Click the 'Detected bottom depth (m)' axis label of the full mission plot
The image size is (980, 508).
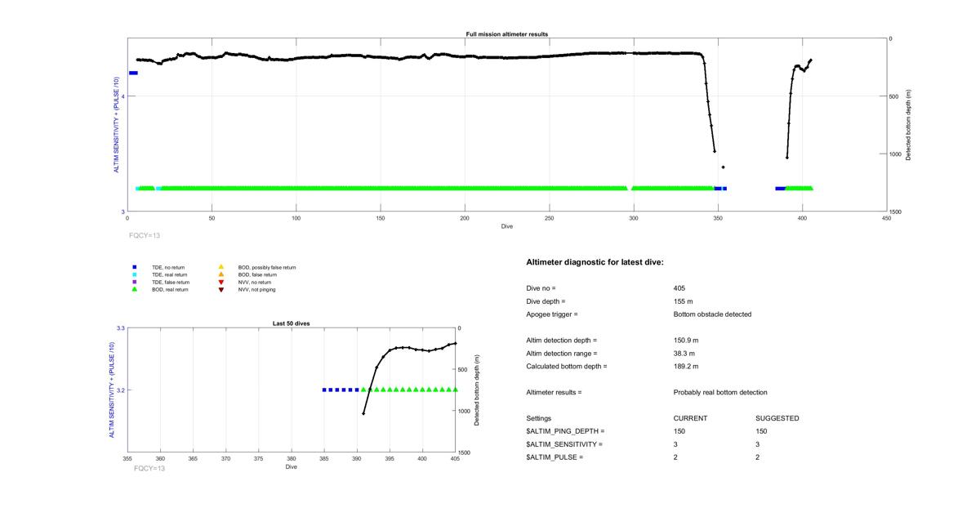tap(909, 125)
